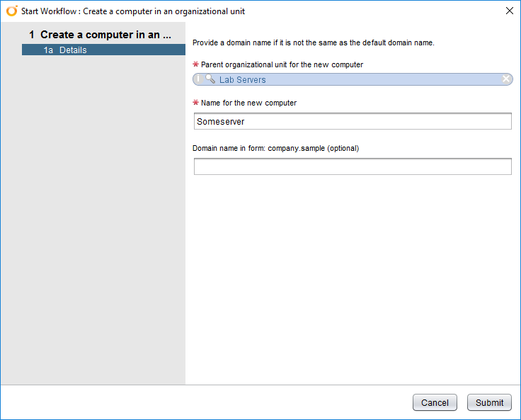Click red asterisk beside Name for new computer

[196, 103]
